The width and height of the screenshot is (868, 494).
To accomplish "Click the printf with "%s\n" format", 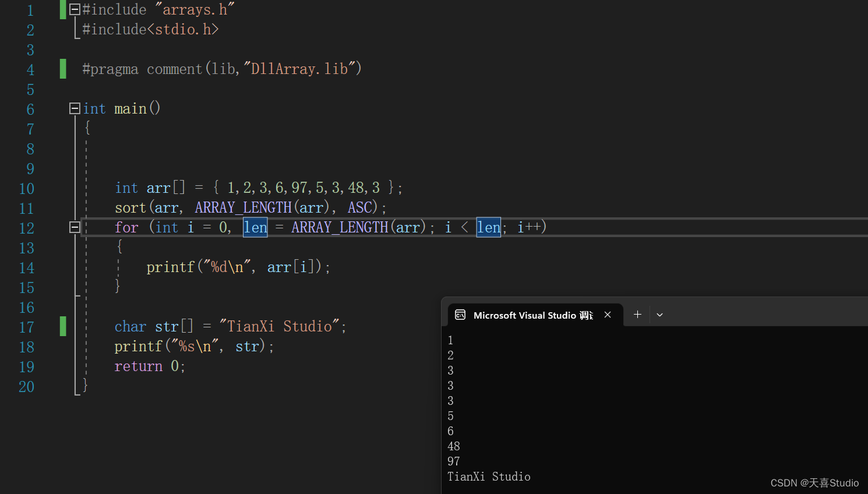I will click(x=138, y=346).
